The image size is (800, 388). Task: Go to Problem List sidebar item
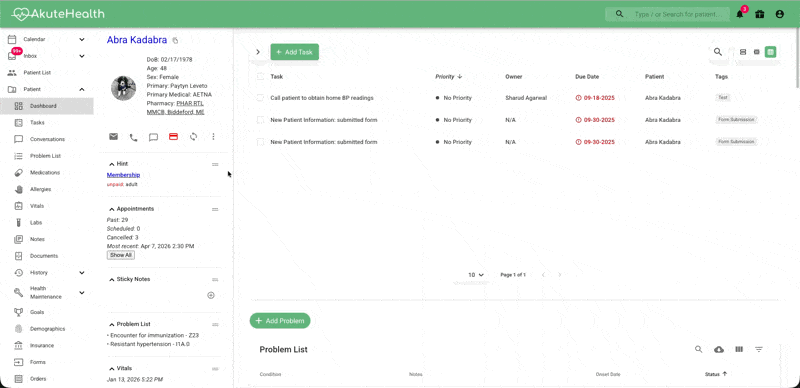(x=45, y=156)
